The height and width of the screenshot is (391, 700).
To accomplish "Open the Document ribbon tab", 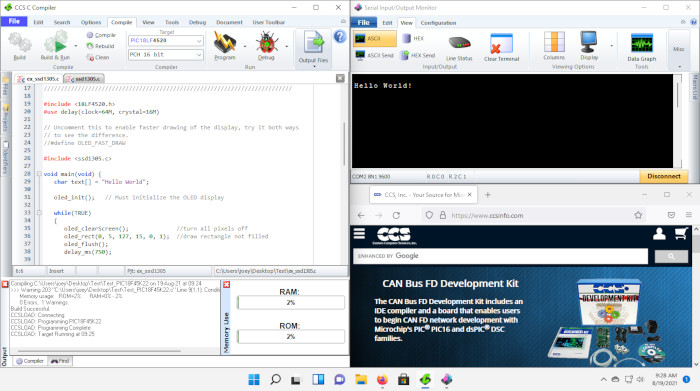I will 229,22.
